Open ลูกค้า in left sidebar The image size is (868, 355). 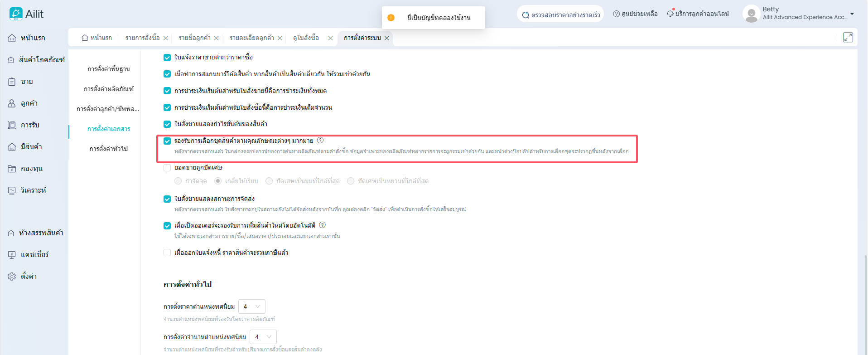pyautogui.click(x=29, y=103)
